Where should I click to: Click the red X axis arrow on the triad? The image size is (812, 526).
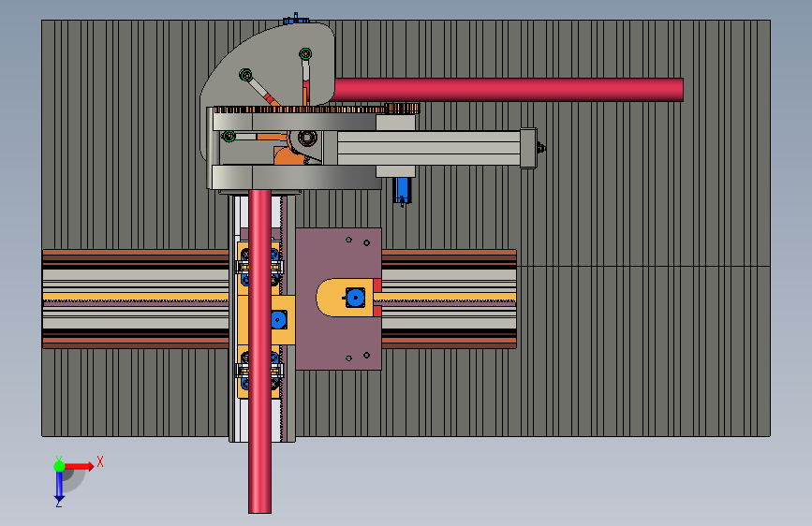tap(79, 466)
